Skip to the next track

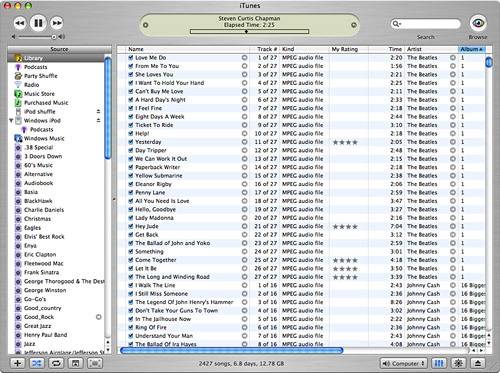click(57, 23)
